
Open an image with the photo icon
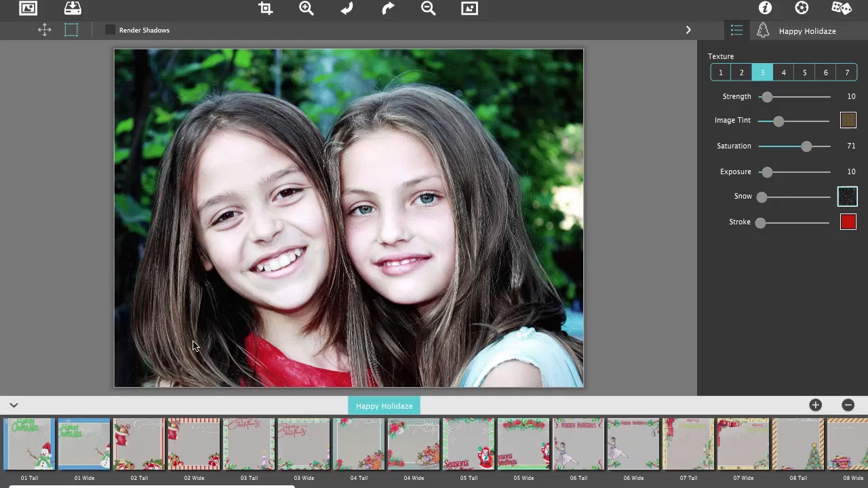(28, 8)
